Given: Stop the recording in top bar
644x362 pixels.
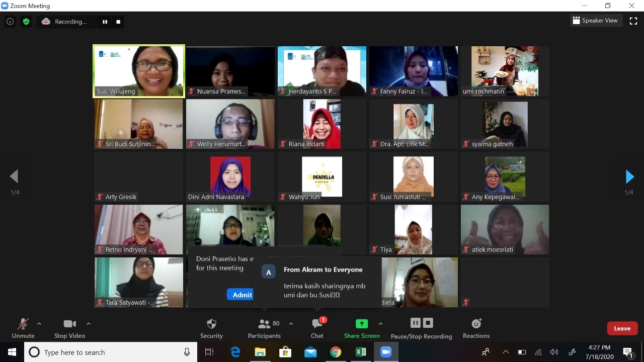Looking at the screenshot, I should click(118, 22).
